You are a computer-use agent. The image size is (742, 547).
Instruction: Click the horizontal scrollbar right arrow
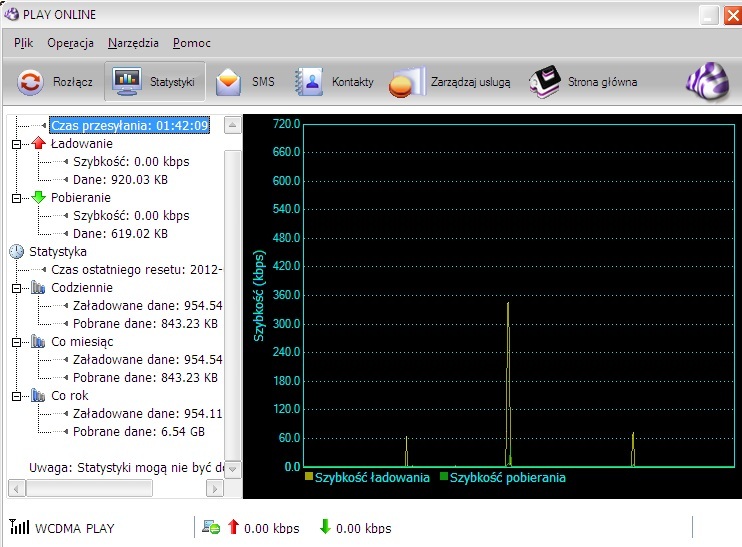click(215, 488)
